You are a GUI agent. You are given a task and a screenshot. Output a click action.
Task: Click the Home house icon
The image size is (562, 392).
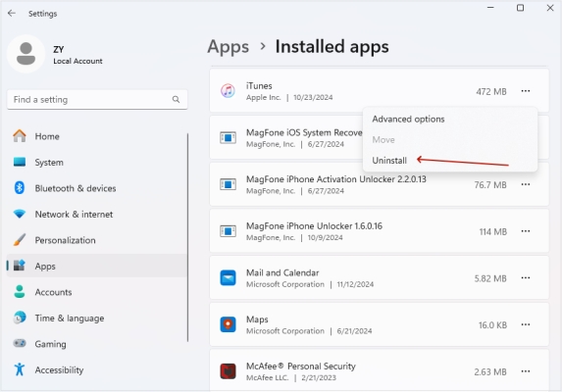click(x=20, y=136)
